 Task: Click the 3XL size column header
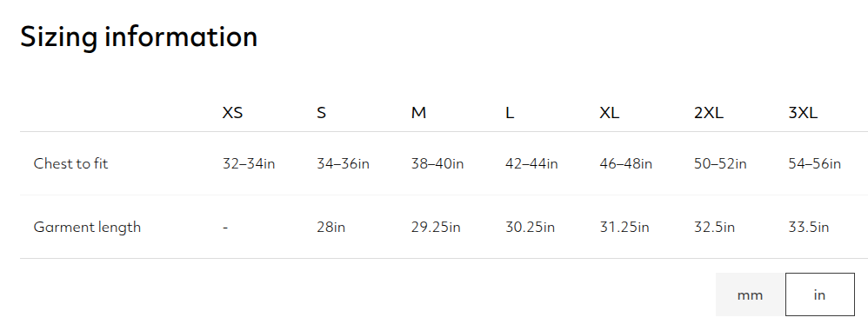[803, 113]
